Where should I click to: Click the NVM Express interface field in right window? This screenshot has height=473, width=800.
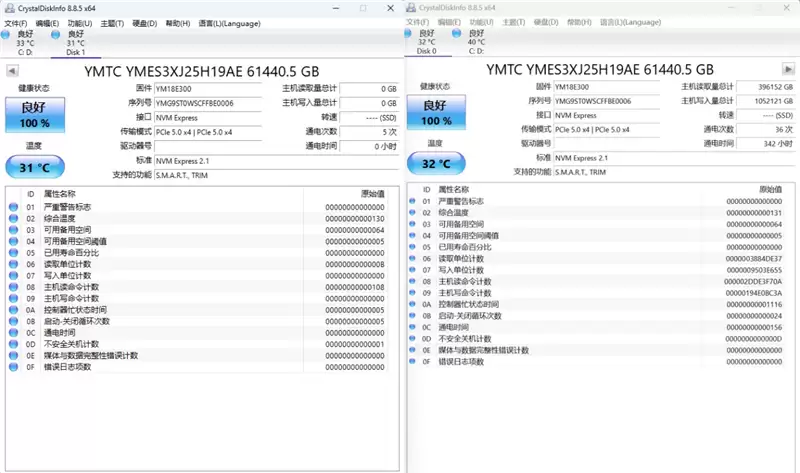tap(607, 115)
